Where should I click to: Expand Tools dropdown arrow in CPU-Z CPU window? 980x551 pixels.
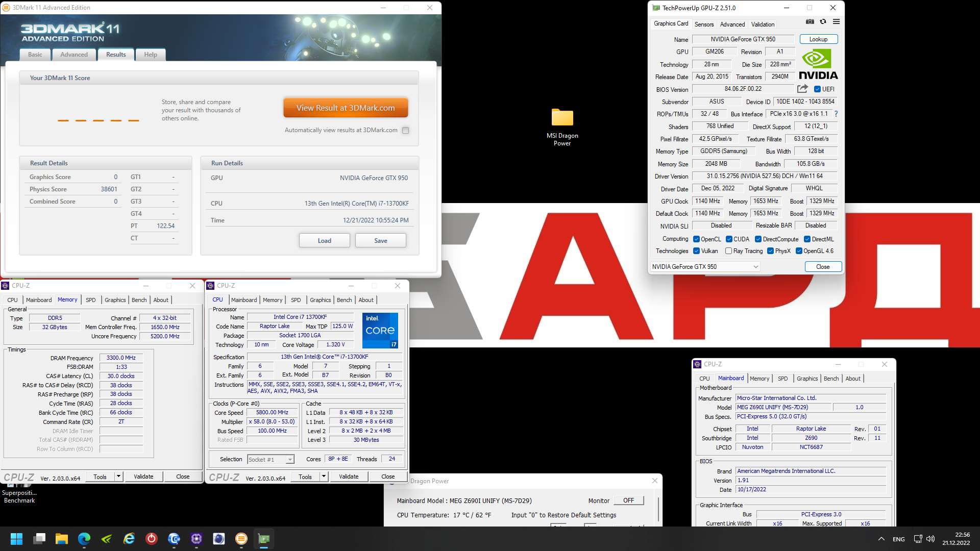click(x=324, y=477)
